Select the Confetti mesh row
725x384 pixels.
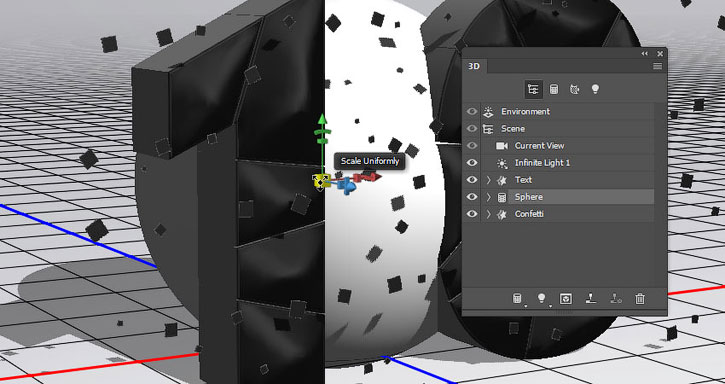[568, 214]
